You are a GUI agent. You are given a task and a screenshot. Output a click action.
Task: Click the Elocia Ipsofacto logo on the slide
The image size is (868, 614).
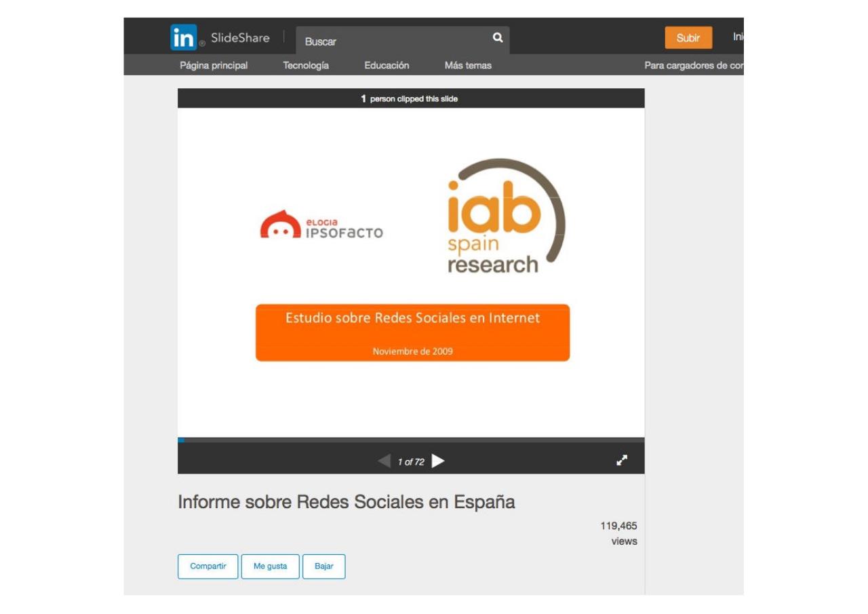tap(321, 226)
